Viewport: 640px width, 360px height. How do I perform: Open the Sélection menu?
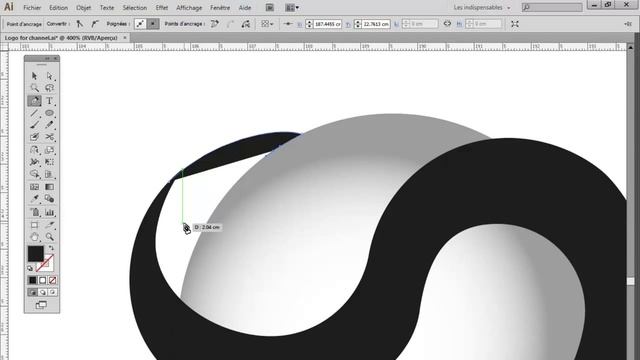[x=135, y=8]
